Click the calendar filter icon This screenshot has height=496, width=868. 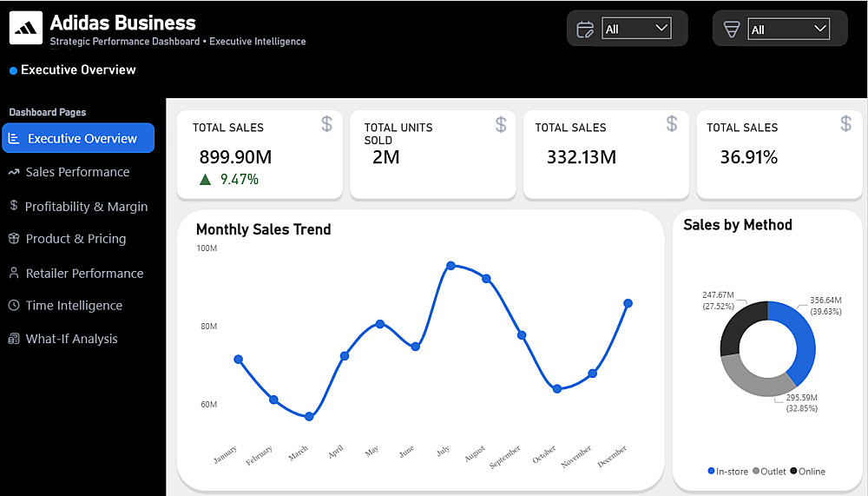(585, 29)
